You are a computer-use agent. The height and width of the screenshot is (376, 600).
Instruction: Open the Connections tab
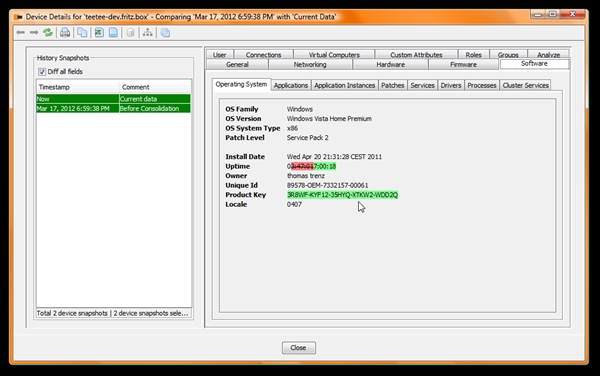[263, 55]
